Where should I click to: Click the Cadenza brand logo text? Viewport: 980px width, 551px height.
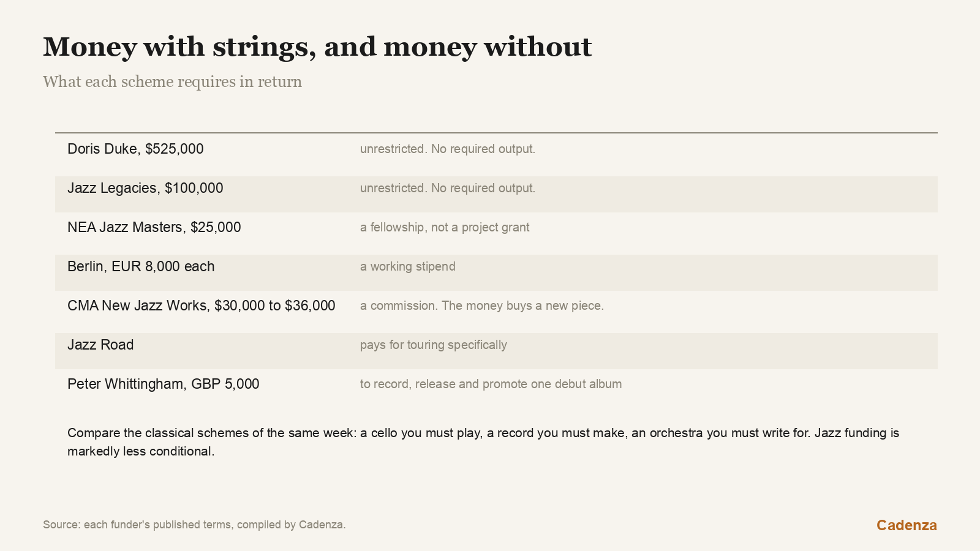(907, 525)
